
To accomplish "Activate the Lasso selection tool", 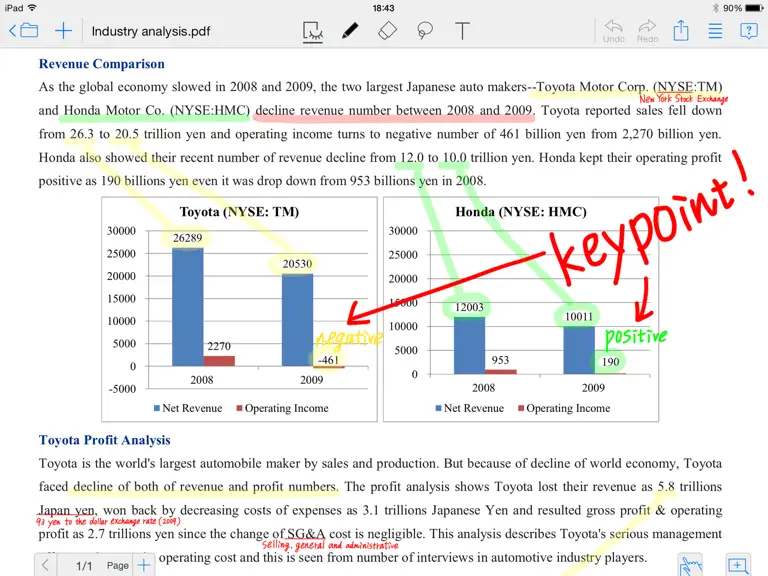I will pyautogui.click(x=425, y=31).
